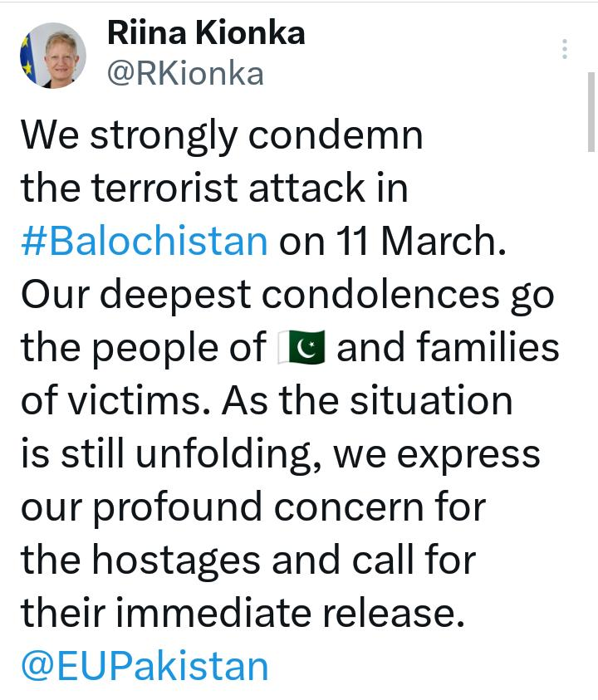Image resolution: width=598 pixels, height=700 pixels.
Task: Open Riina Kionka's profile picture
Action: click(x=53, y=55)
